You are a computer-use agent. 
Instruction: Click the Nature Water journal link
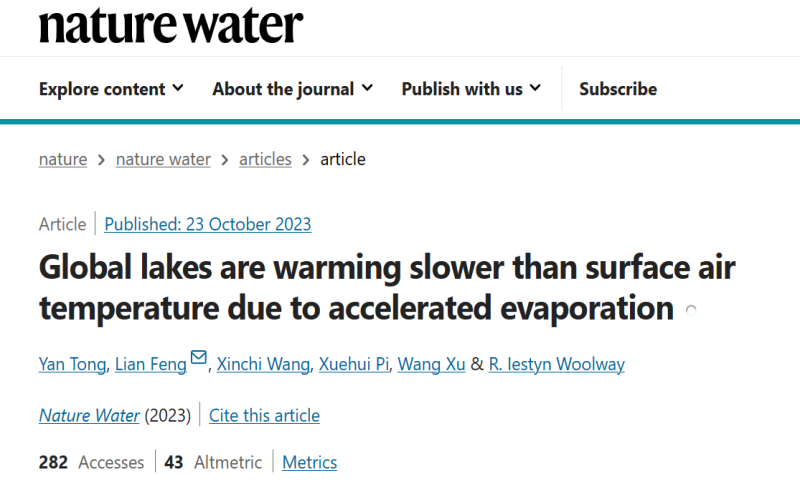tap(89, 415)
